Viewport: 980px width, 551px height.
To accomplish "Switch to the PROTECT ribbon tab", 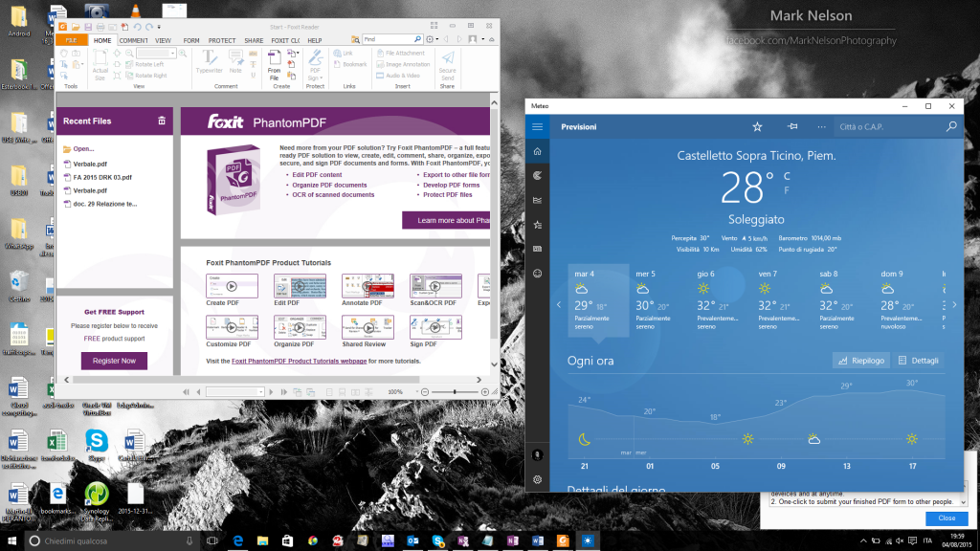I will point(222,40).
